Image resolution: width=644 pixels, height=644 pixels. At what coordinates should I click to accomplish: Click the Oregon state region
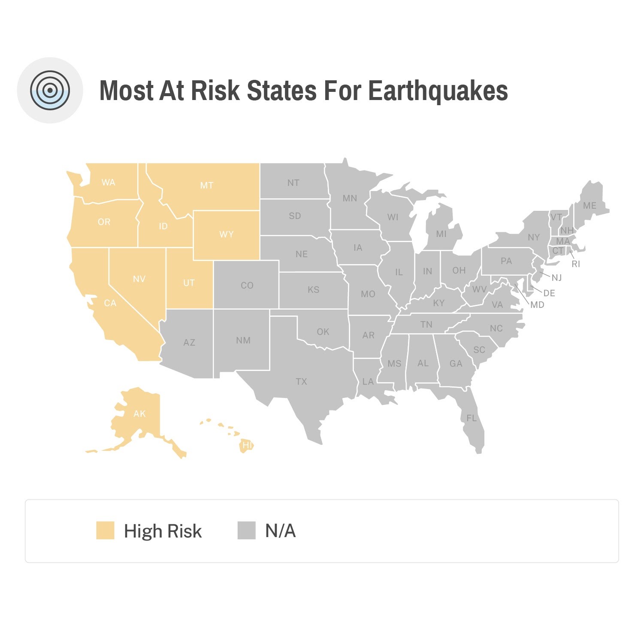pyautogui.click(x=104, y=222)
